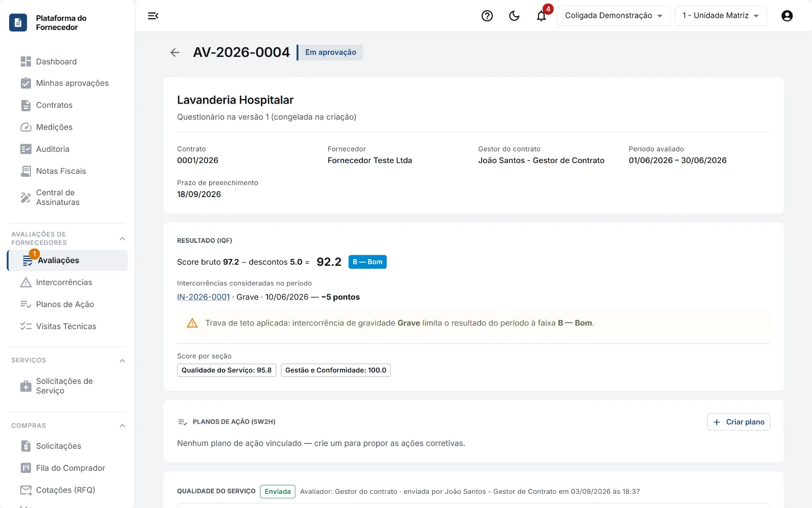The height and width of the screenshot is (508, 812).
Task: Click the Planos de Ação icon
Action: click(26, 304)
